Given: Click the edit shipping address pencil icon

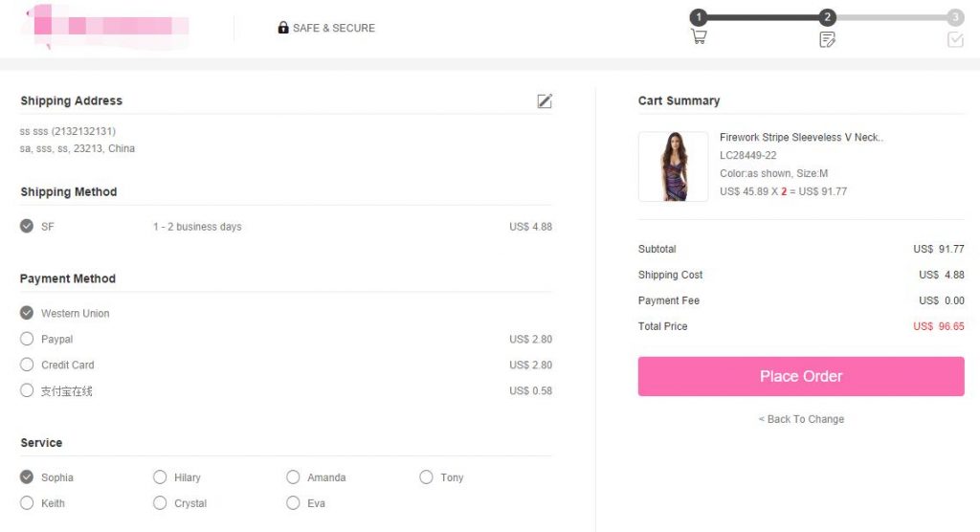Looking at the screenshot, I should click(x=545, y=100).
